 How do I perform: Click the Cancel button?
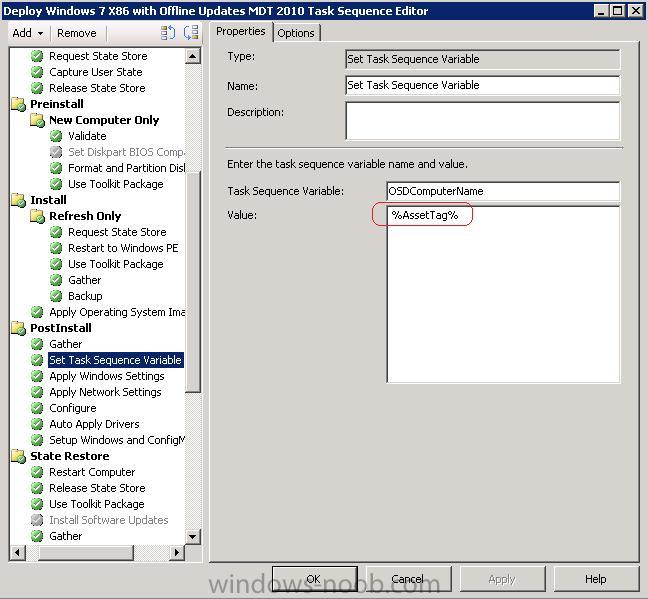point(408,579)
